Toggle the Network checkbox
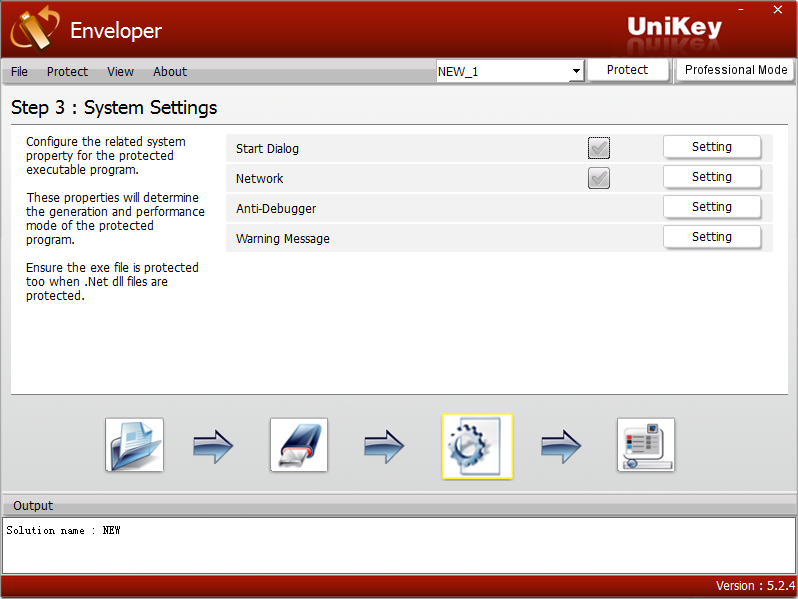The width and height of the screenshot is (798, 599). click(598, 178)
